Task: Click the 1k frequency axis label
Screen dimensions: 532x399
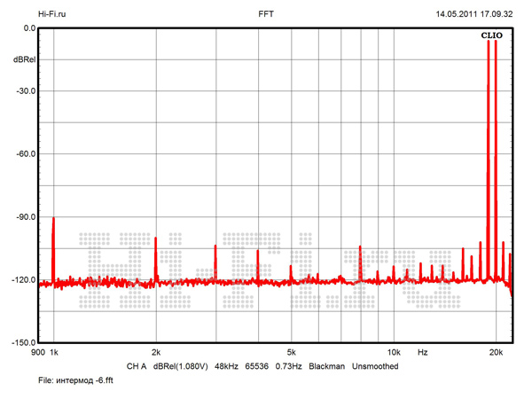Action: click(53, 353)
